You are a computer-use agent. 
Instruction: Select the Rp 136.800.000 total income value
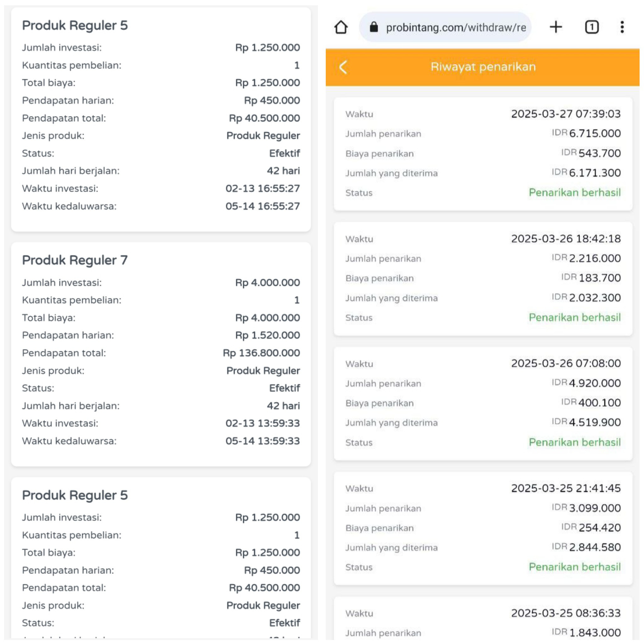click(261, 353)
